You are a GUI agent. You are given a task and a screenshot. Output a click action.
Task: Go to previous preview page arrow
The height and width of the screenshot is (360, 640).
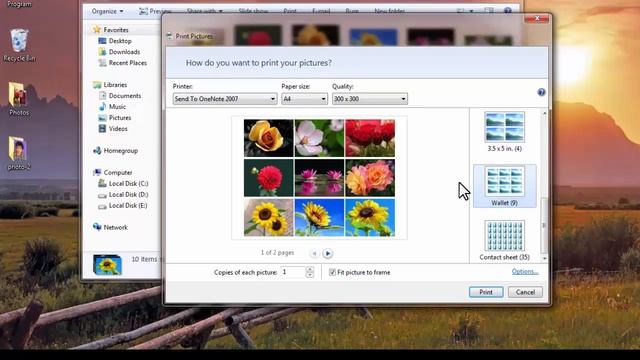coord(314,253)
